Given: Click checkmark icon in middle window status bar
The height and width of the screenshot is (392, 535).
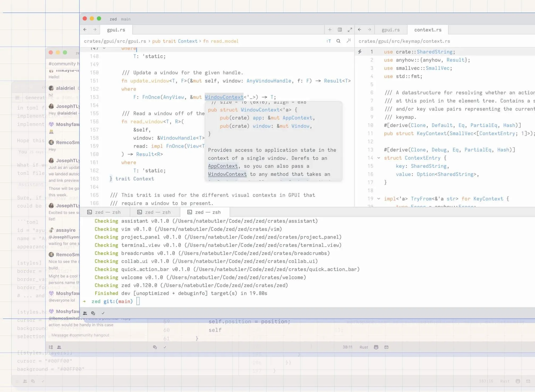Looking at the screenshot, I should (165, 347).
